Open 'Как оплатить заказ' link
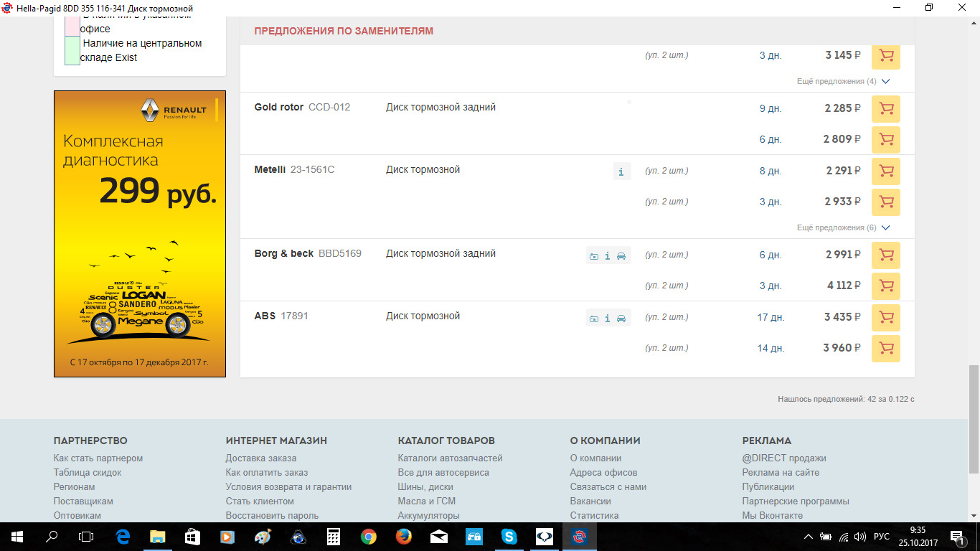The image size is (980, 551). tap(267, 473)
